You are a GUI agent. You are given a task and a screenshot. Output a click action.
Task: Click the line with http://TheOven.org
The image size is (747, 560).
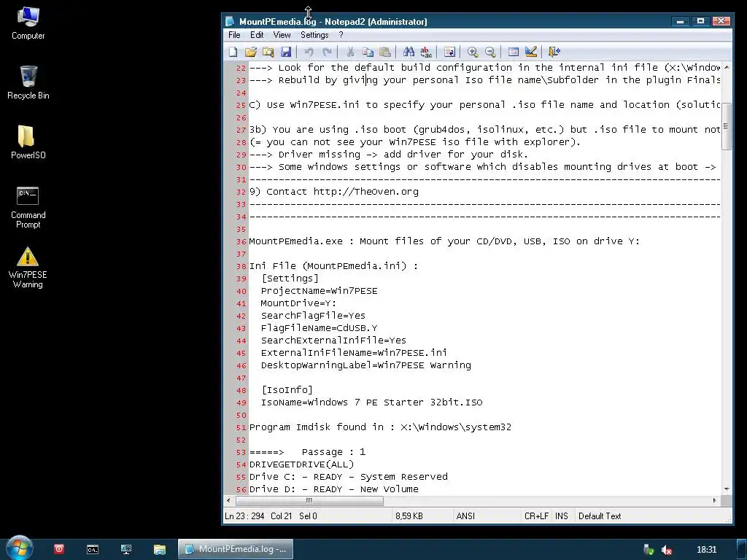point(334,192)
